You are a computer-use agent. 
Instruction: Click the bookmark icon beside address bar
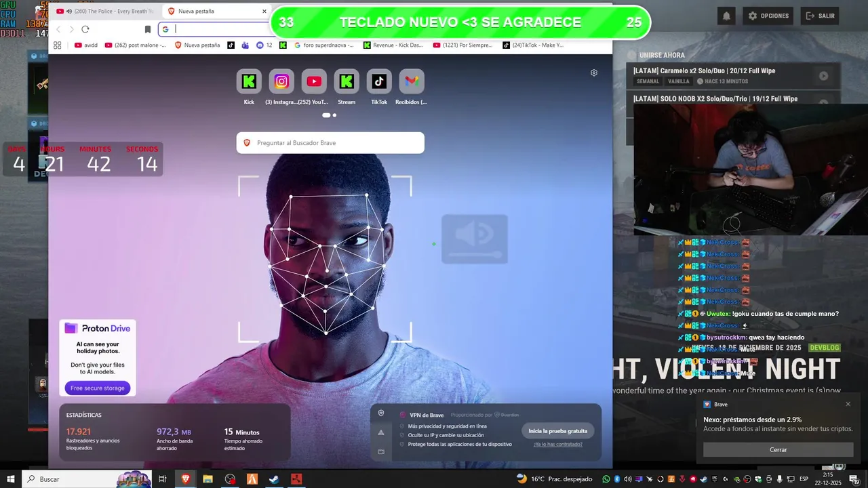click(147, 29)
